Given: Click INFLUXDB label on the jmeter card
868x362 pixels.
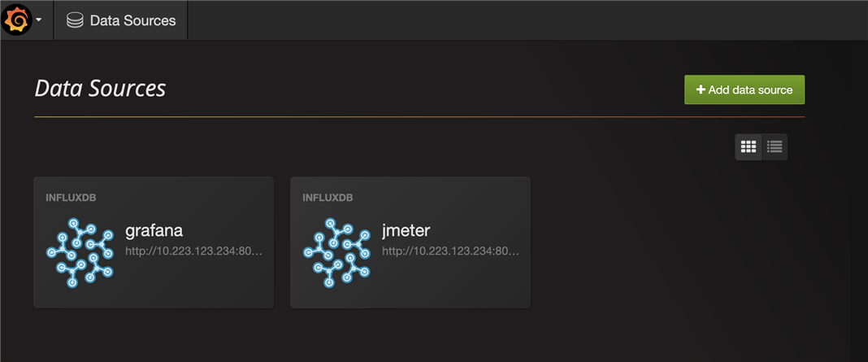Looking at the screenshot, I should [x=328, y=198].
